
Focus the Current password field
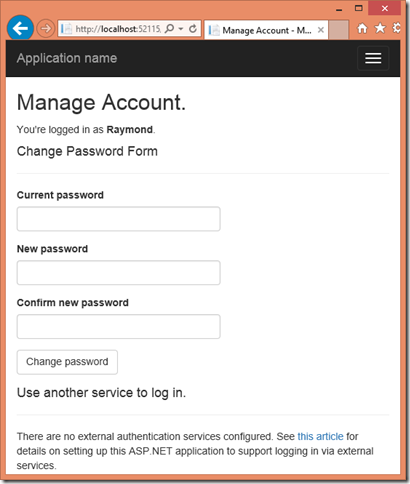coord(119,219)
